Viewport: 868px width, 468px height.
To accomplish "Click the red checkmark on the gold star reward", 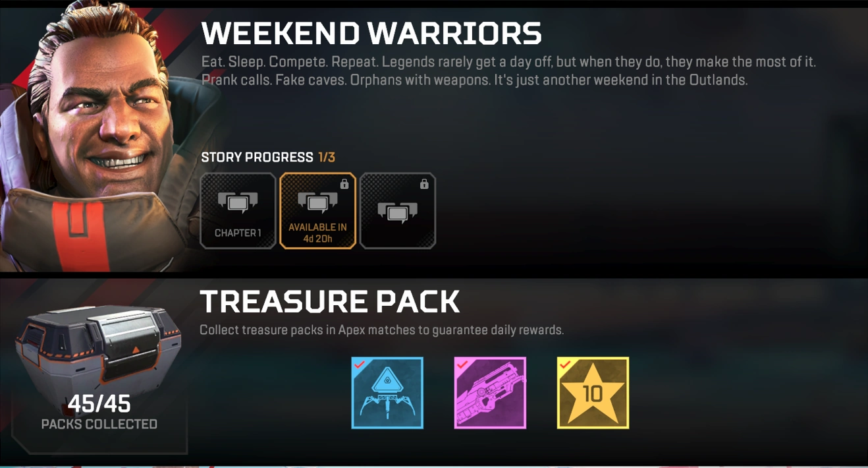I will [x=564, y=364].
